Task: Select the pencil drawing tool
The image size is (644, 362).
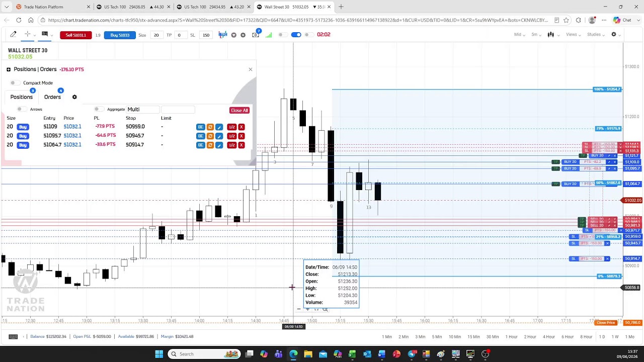Action: (13, 35)
